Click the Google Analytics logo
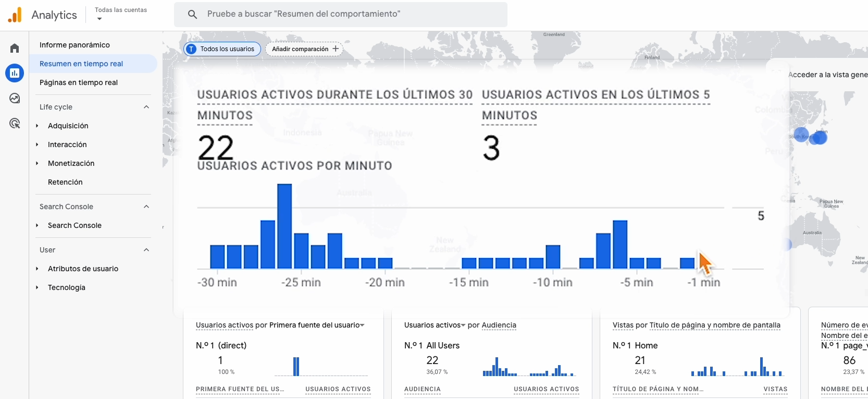 click(15, 15)
